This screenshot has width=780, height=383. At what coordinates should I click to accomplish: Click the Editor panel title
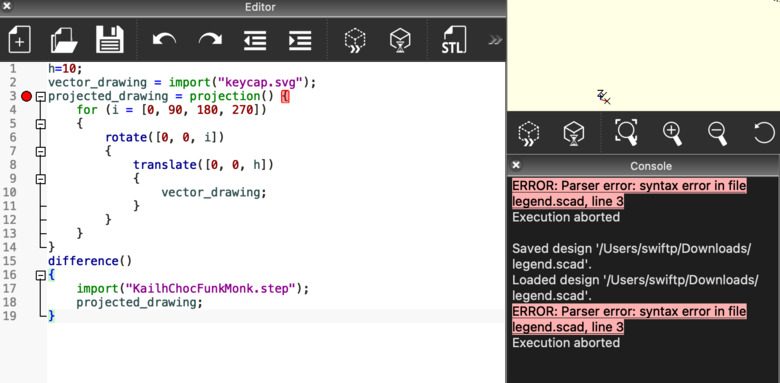coord(260,7)
